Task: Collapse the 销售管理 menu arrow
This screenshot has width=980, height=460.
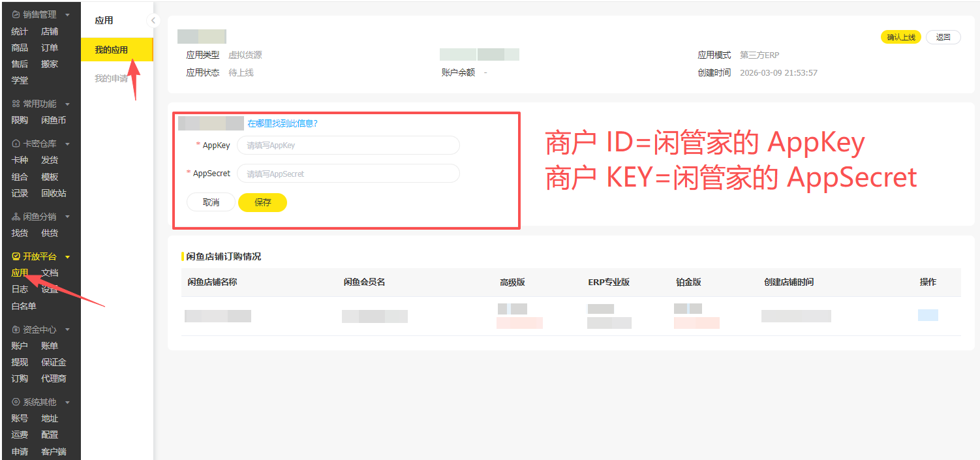Action: (67, 14)
